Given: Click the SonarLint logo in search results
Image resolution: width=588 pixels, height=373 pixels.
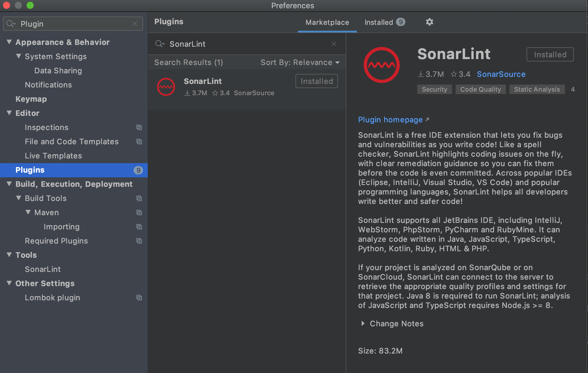Looking at the screenshot, I should point(166,87).
